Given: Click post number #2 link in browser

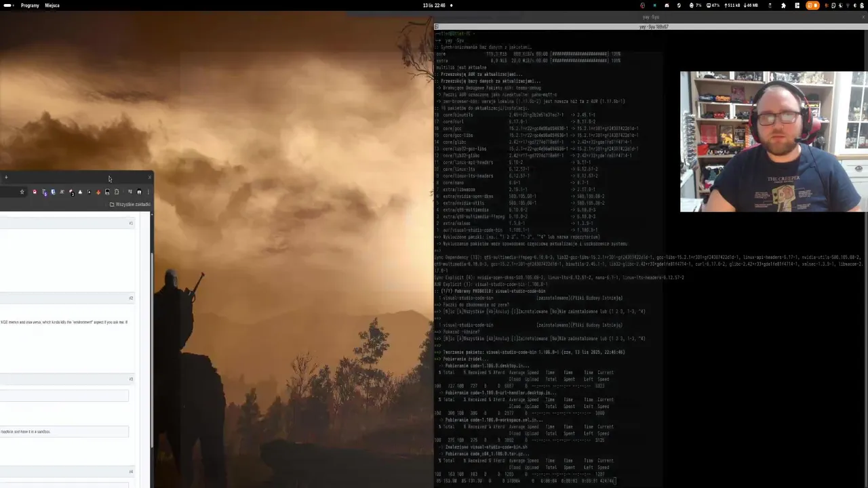Looking at the screenshot, I should coord(131,298).
